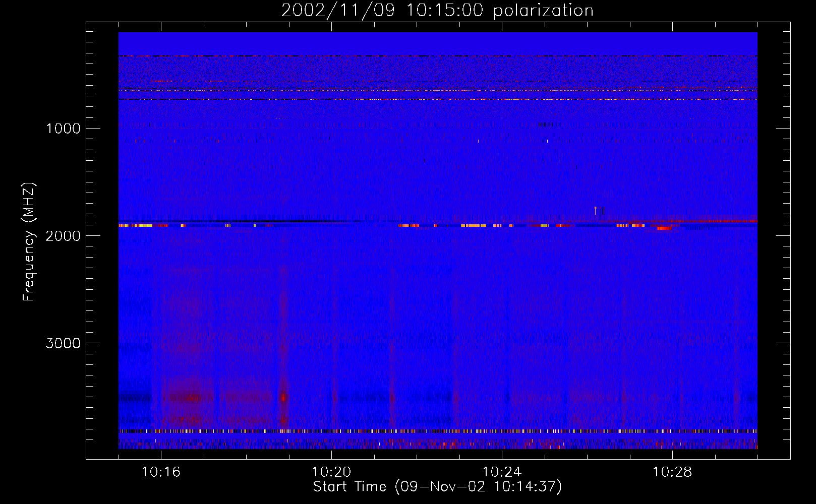Click the 10:20 time axis label
Viewport: 816px width, 504px height.
pyautogui.click(x=331, y=472)
